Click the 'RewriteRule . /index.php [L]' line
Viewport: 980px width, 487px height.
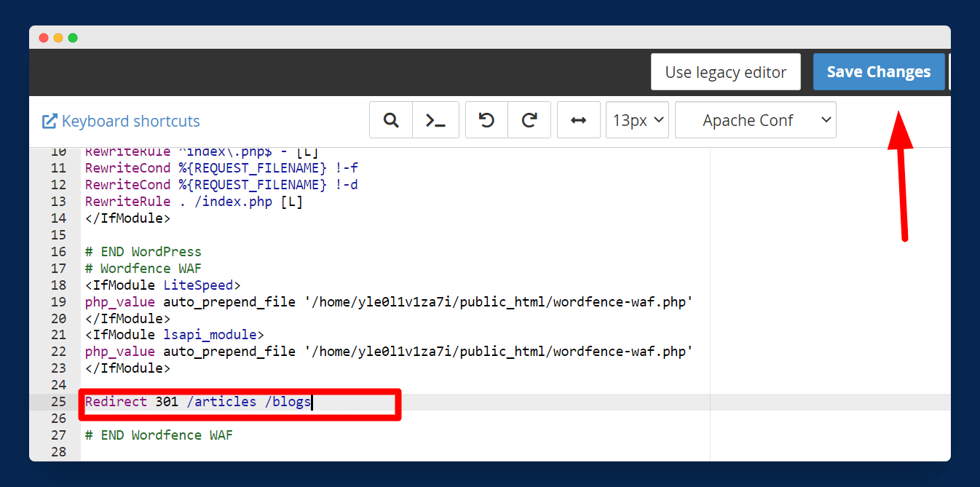click(194, 202)
